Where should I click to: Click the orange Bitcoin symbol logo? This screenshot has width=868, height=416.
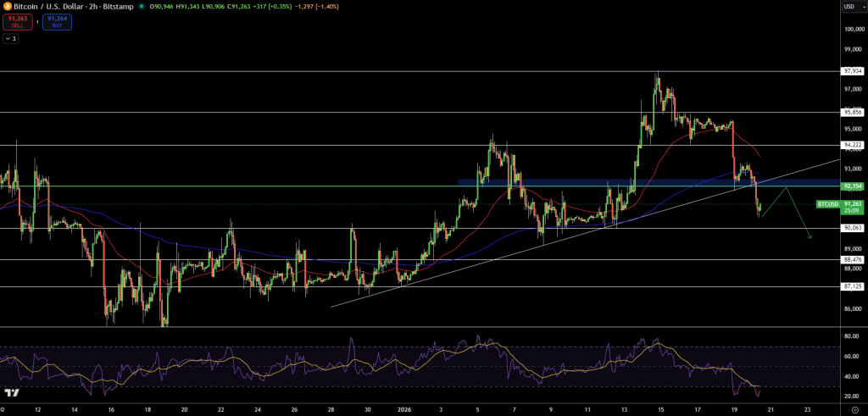8,7
